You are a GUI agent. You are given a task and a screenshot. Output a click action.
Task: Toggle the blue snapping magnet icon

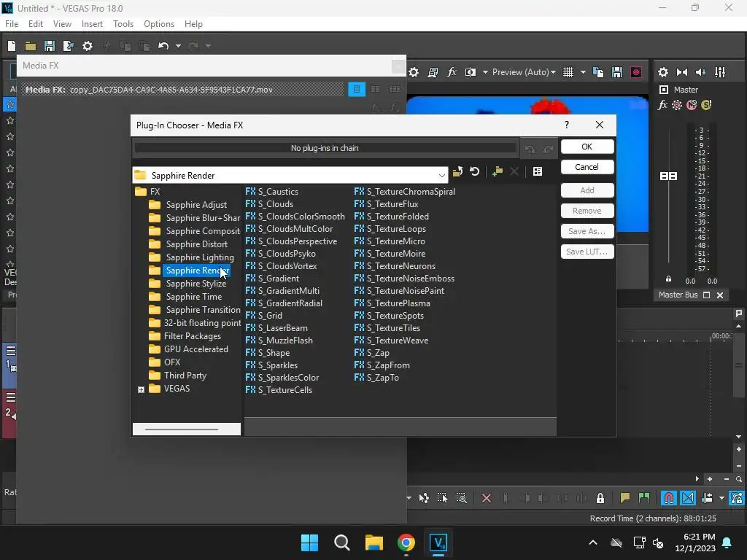pos(669,498)
